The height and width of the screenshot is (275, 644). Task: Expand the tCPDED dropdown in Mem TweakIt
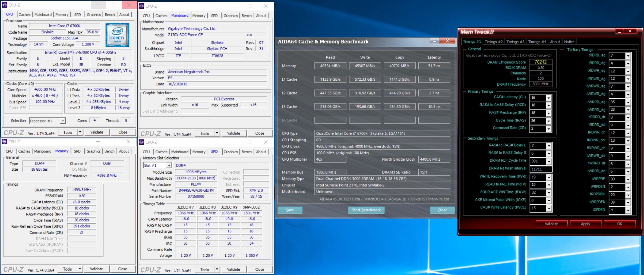pos(628,210)
